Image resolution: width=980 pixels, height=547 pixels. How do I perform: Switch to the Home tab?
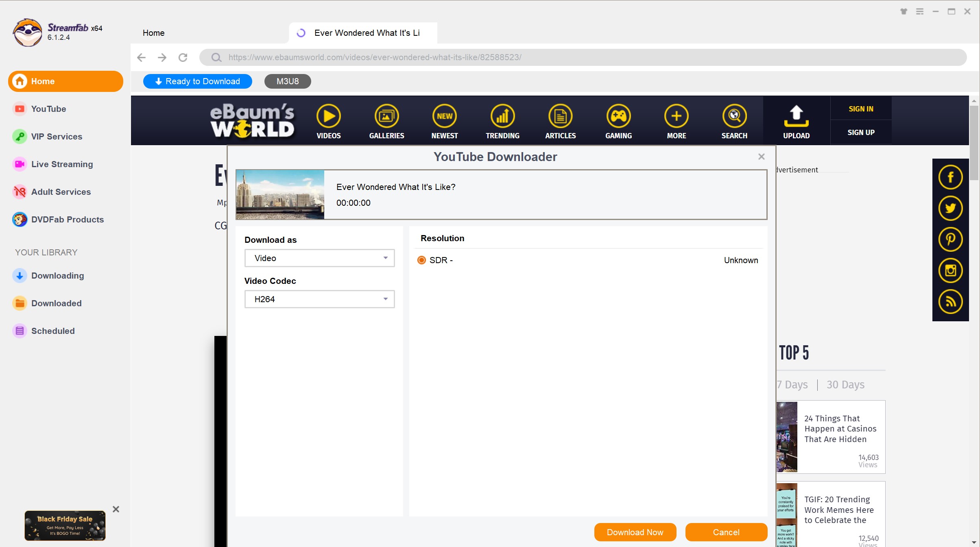[154, 33]
